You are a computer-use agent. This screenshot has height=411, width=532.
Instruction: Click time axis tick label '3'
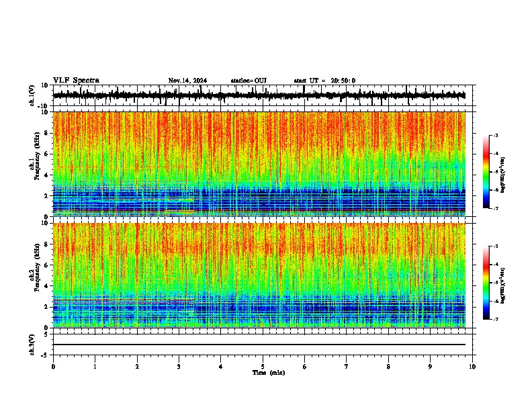[x=179, y=367]
